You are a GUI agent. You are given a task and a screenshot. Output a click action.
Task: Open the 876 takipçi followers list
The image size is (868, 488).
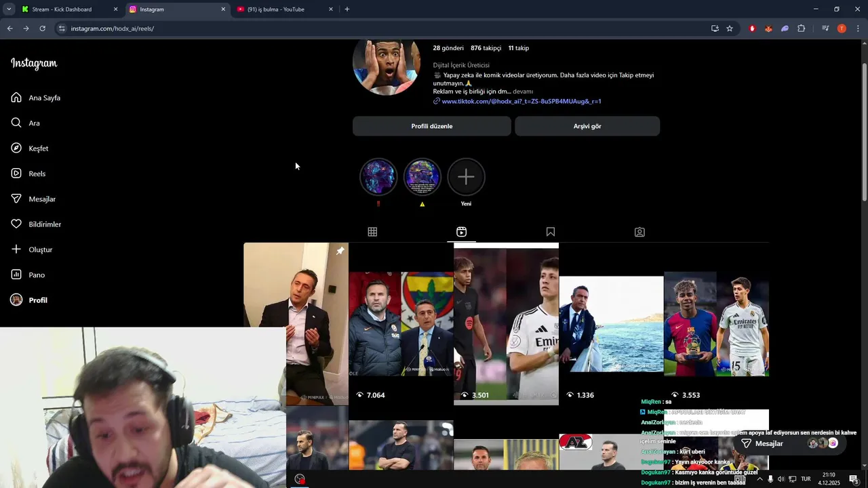point(486,48)
